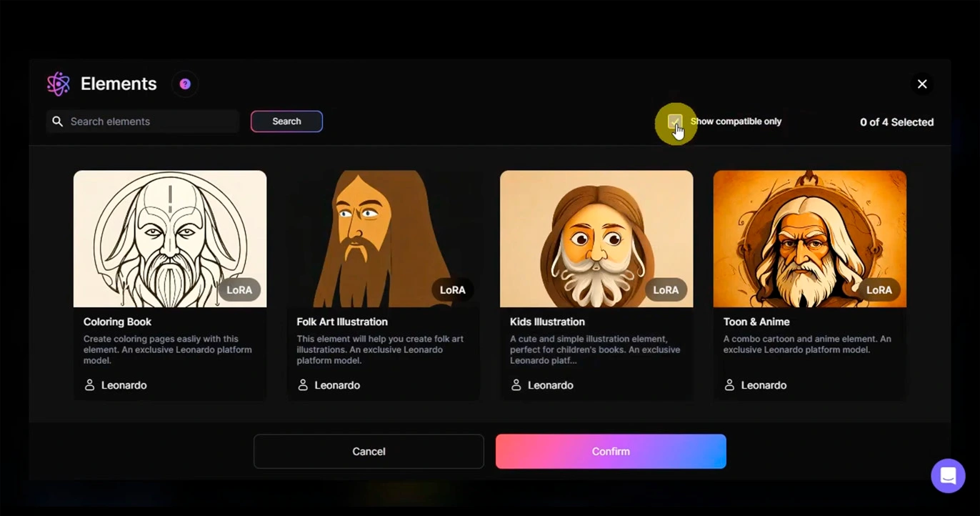
Task: Click the Kids Illustration description text
Action: pyautogui.click(x=595, y=350)
